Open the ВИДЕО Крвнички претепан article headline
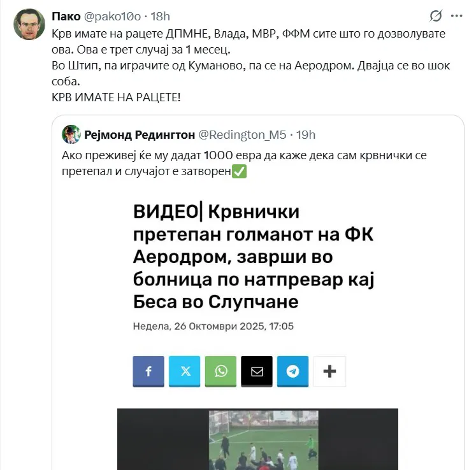 coord(254,257)
